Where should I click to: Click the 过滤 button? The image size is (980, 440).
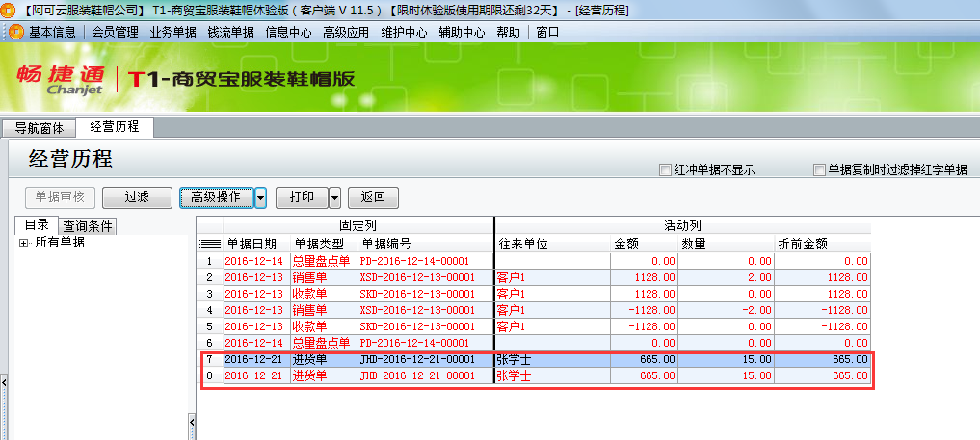tap(137, 197)
